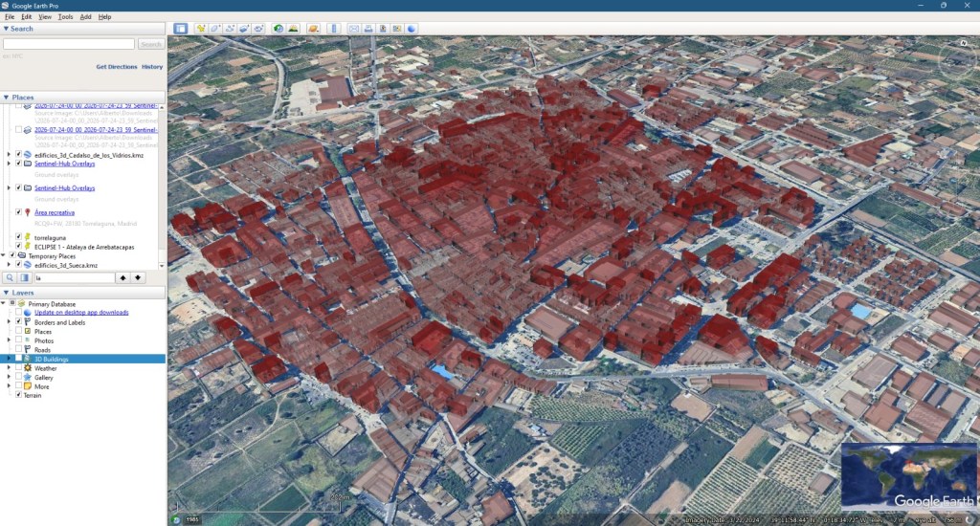Open the View menu
Screen dimensions: 980x526
click(45, 17)
